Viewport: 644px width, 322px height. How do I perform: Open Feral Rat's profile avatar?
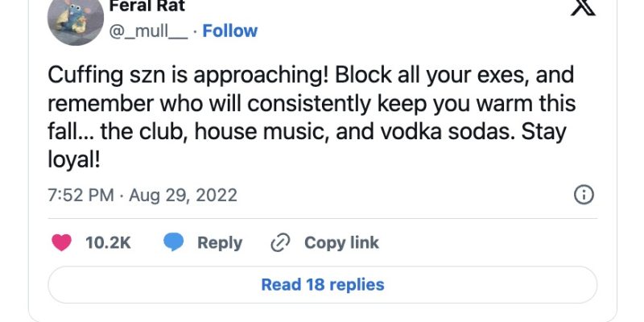[x=75, y=19]
